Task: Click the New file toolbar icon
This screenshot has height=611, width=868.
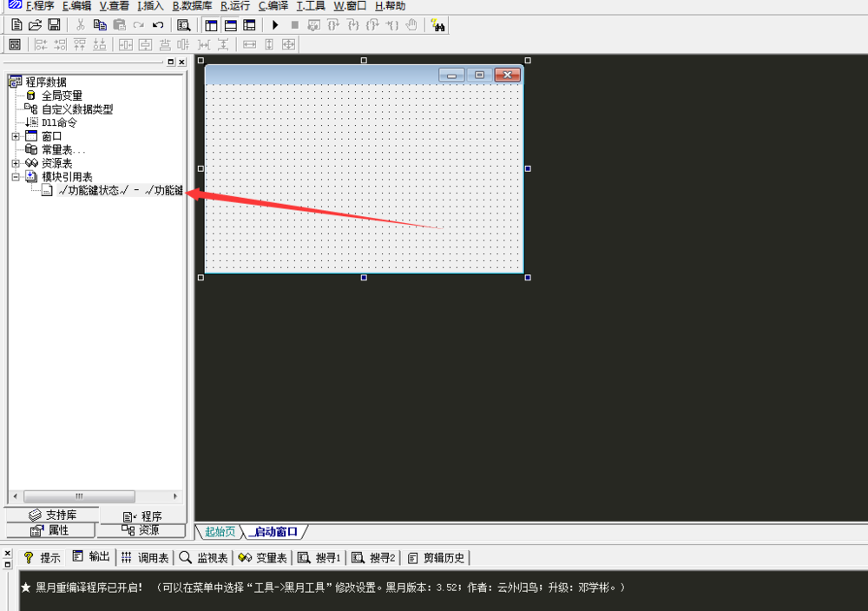Action: (16, 25)
